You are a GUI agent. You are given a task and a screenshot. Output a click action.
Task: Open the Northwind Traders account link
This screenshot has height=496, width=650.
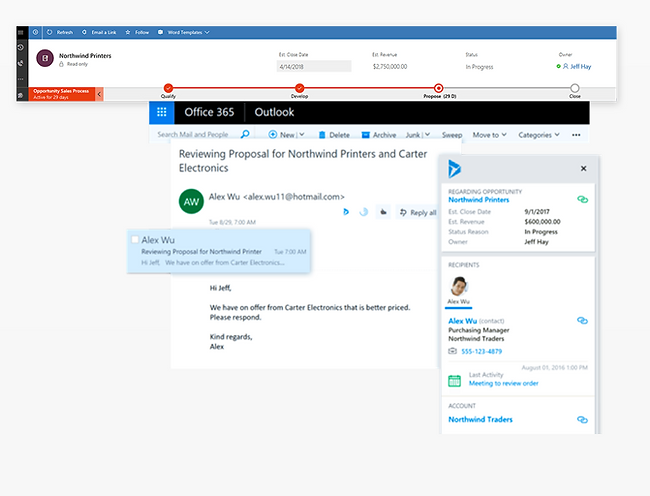click(x=480, y=419)
